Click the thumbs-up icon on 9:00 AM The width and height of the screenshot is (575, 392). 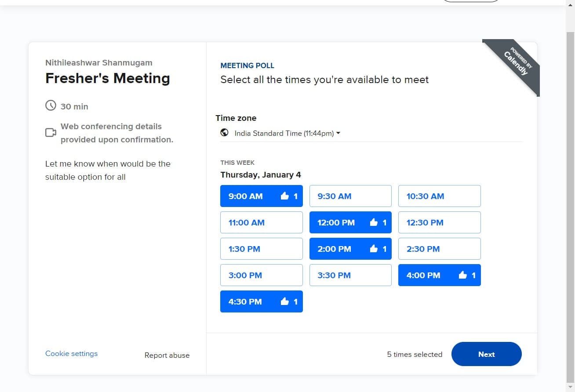click(x=285, y=196)
